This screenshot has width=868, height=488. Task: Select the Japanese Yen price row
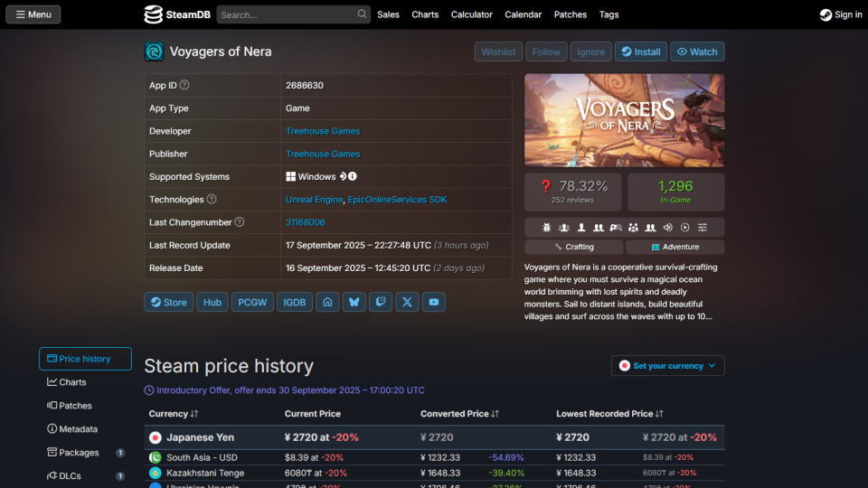click(x=435, y=437)
